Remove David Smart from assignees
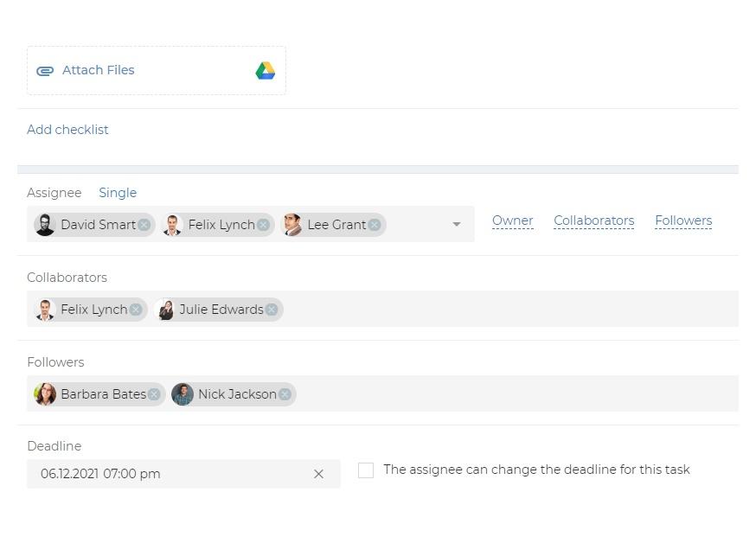The height and width of the screenshot is (537, 756). coord(144,225)
